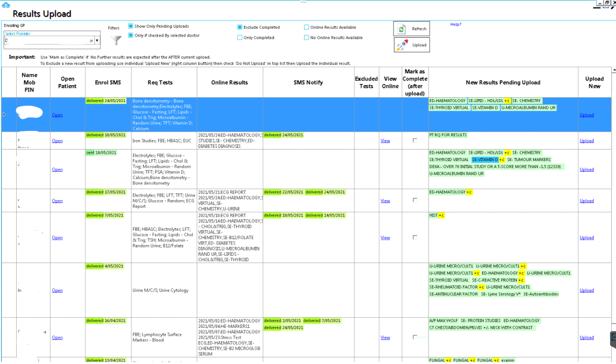Click the yellow +c tag beside HIST

(441, 215)
